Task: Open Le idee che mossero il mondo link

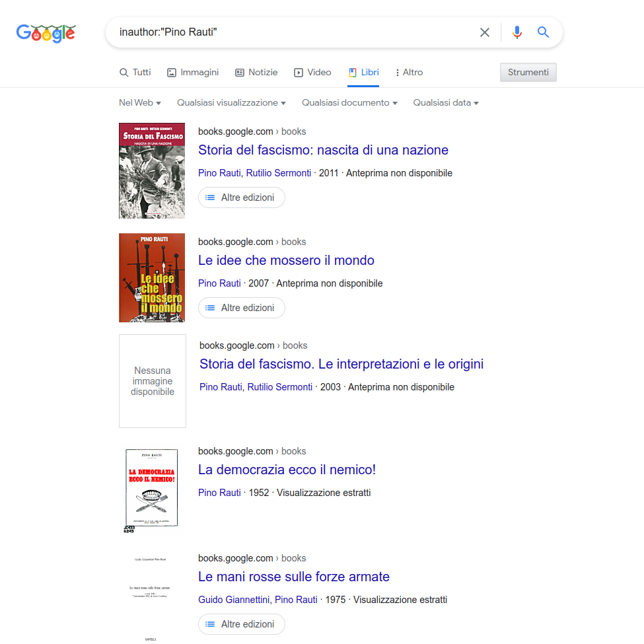Action: click(286, 260)
